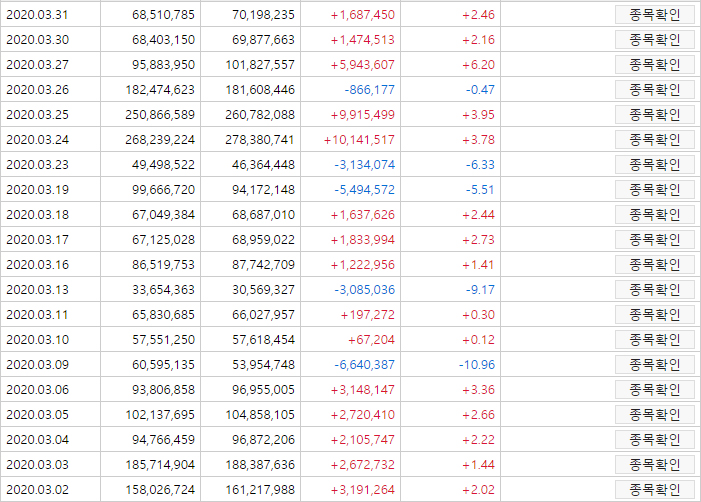Click the value 68,510,785

coord(164,15)
